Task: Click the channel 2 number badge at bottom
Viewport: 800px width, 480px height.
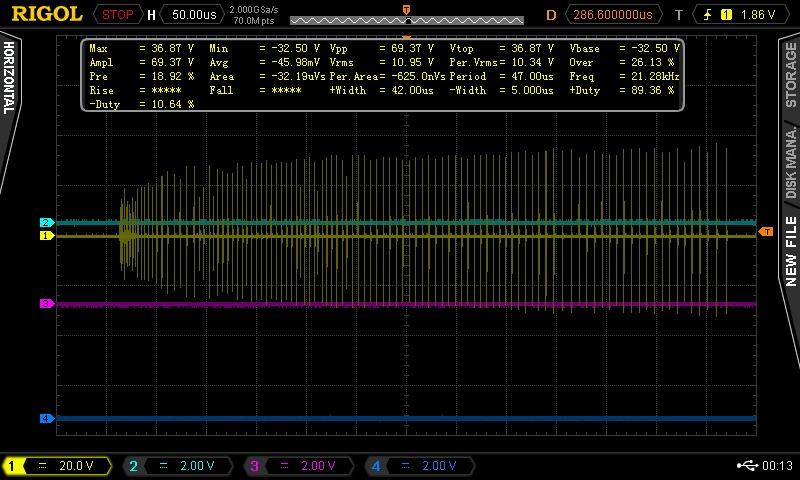Action: [133, 466]
